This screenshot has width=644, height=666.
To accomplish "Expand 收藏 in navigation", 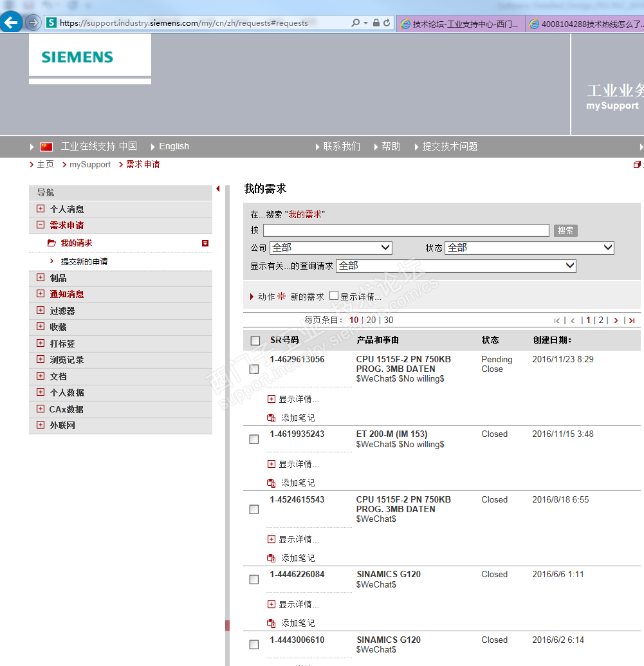I will point(41,326).
